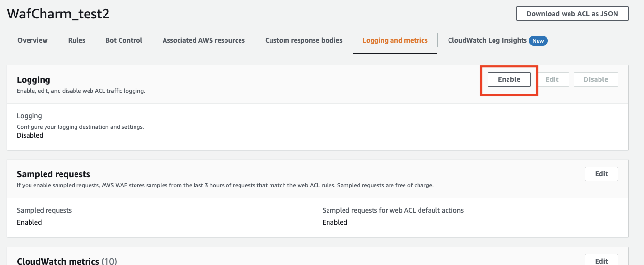Open the Bot Control tab
The image size is (644, 265).
pyautogui.click(x=124, y=40)
